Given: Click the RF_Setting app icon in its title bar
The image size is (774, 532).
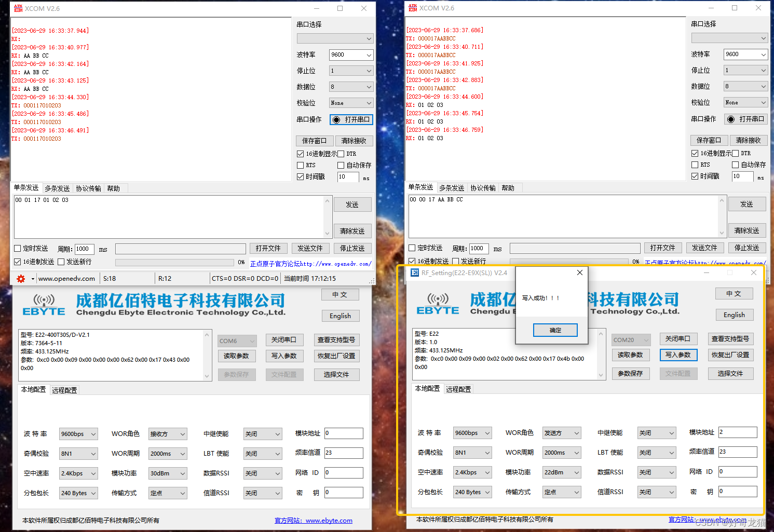Looking at the screenshot, I should tap(415, 272).
